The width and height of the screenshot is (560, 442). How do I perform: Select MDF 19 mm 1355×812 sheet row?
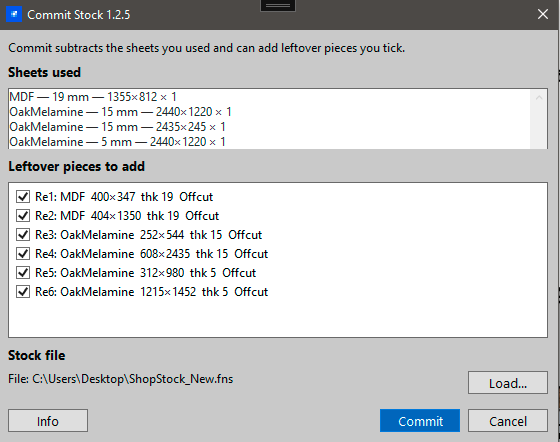(x=270, y=97)
